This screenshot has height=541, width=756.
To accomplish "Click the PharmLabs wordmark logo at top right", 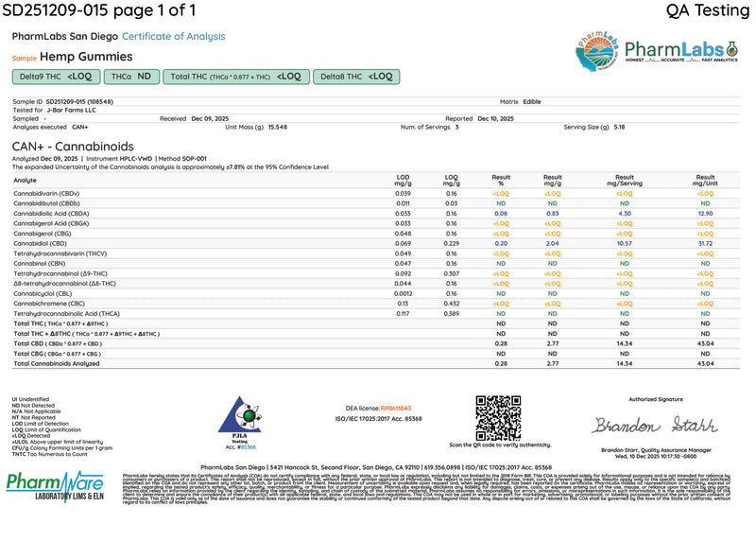I will pyautogui.click(x=681, y=51).
